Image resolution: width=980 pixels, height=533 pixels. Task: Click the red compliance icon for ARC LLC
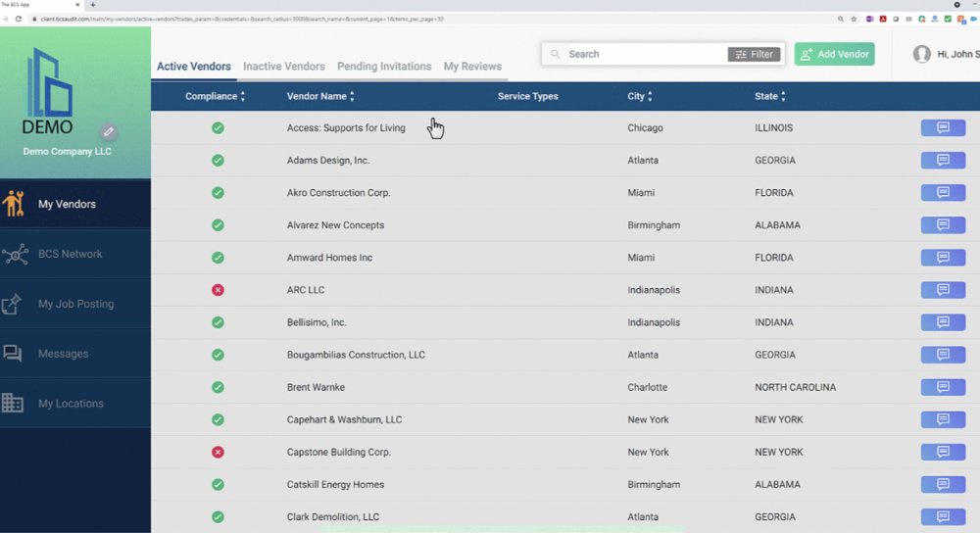(x=218, y=290)
